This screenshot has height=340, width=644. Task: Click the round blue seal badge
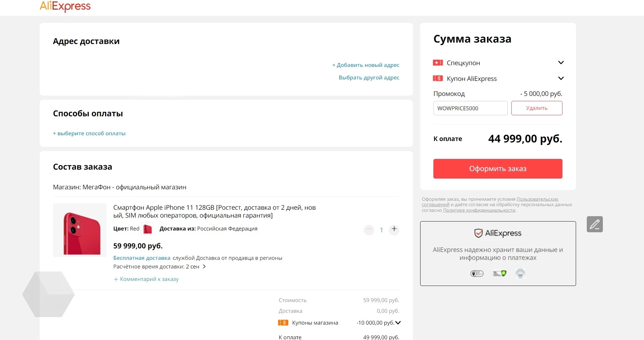[520, 273]
